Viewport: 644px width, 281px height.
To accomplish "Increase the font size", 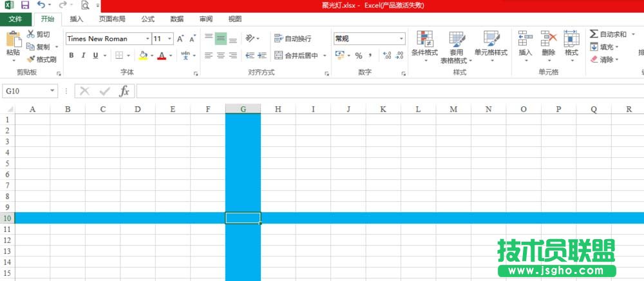I will (x=180, y=39).
